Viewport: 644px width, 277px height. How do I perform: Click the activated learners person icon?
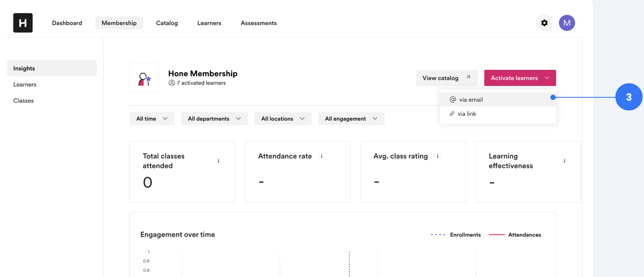pyautogui.click(x=171, y=83)
